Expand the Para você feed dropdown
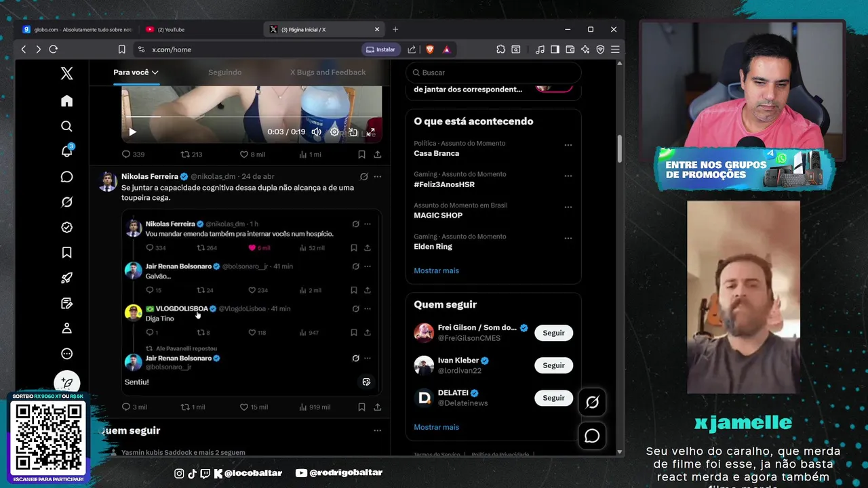The width and height of the screenshot is (868, 488). pyautogui.click(x=136, y=73)
